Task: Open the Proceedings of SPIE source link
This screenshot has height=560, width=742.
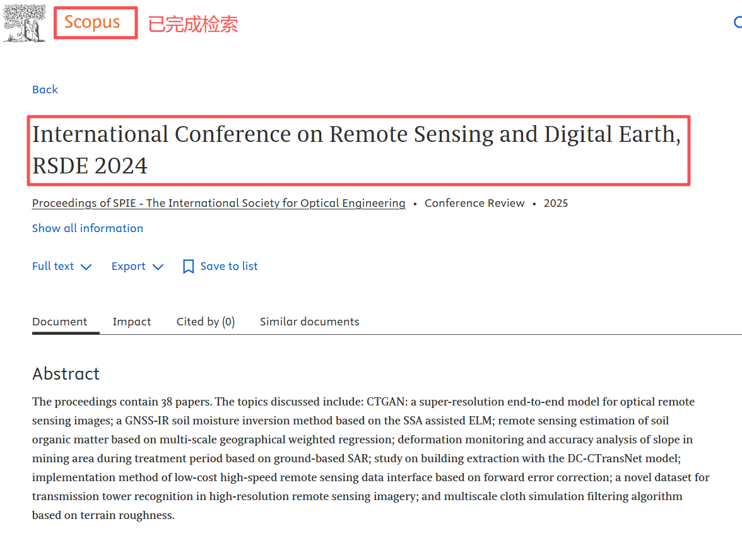Action: click(218, 203)
